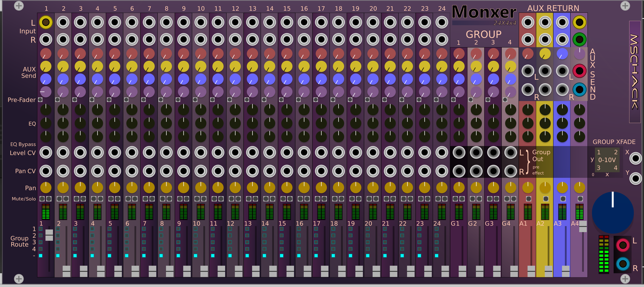The image size is (644, 287).
Task: Click the Group XFade X input jack
Action: click(x=635, y=158)
